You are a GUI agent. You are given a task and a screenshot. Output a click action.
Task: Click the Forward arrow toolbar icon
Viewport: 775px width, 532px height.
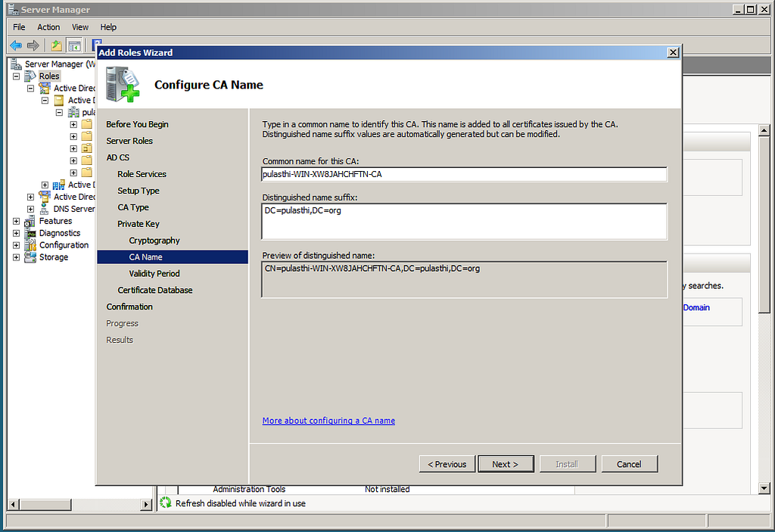(x=33, y=46)
